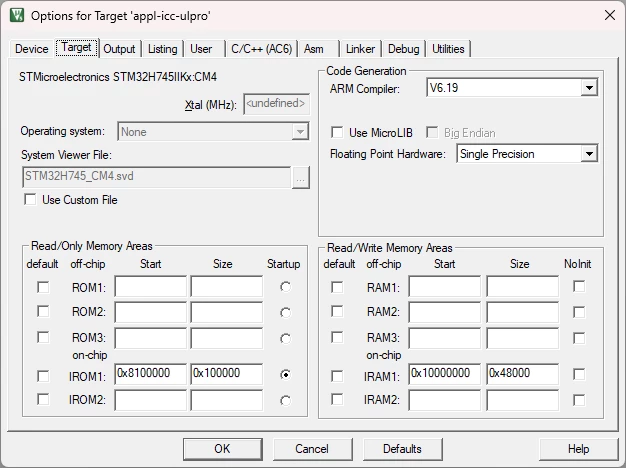Open the ARM Compiler version dropdown
Viewport: 626px width, 468px height.
point(512,87)
